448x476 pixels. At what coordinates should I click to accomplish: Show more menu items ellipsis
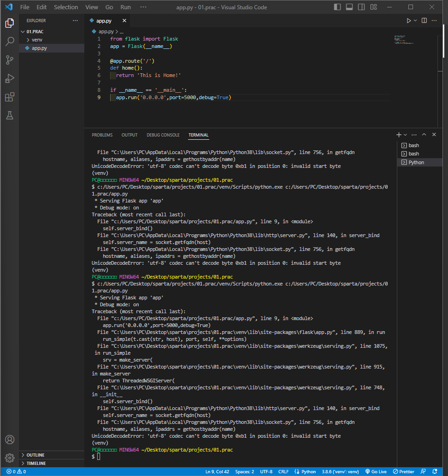(143, 7)
